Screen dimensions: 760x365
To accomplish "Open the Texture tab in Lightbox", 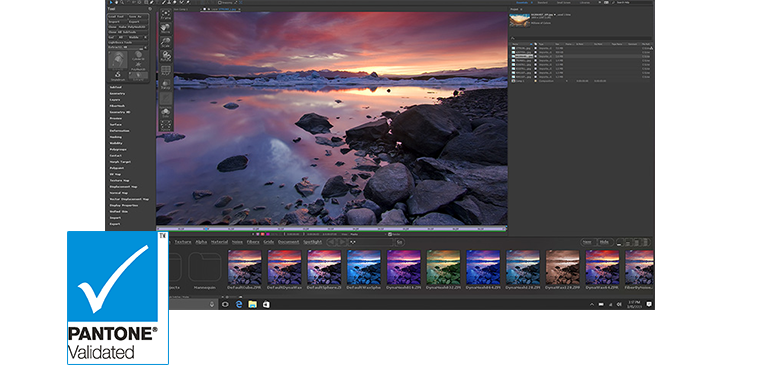I will pyautogui.click(x=183, y=241).
